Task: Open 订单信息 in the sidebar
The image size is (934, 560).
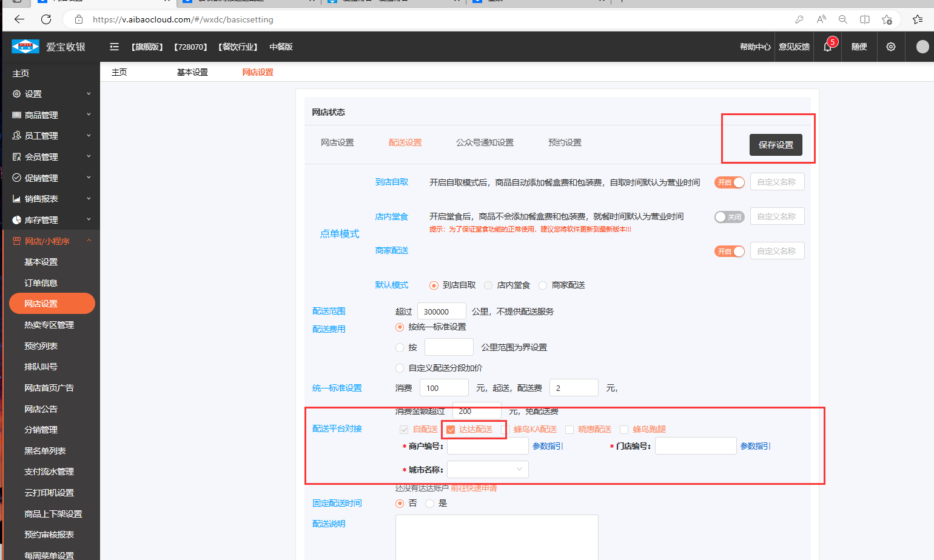Action: coord(41,283)
